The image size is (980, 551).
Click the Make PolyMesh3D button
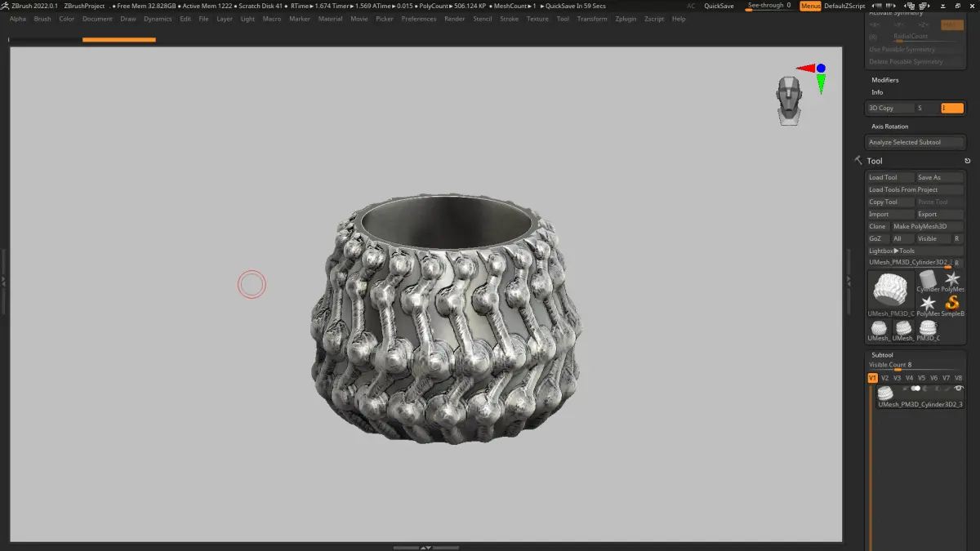point(928,226)
